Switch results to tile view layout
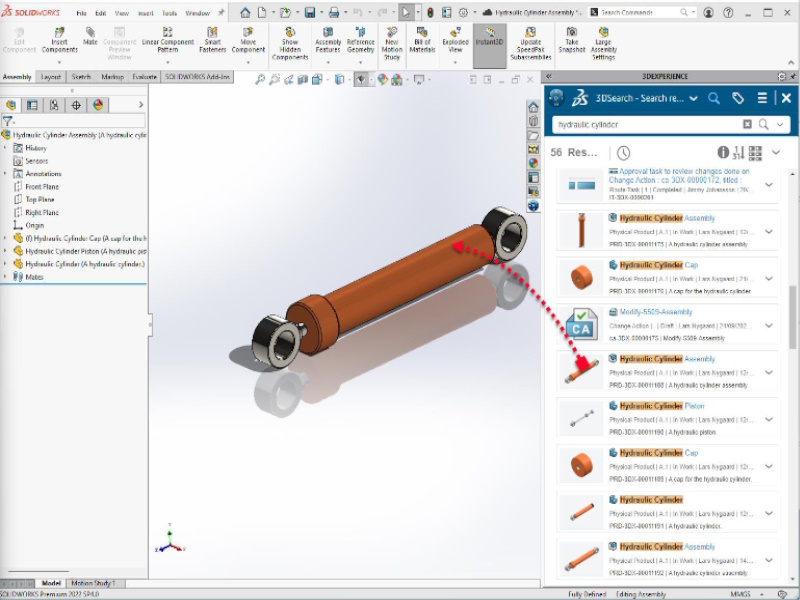The image size is (800, 600). [x=754, y=153]
